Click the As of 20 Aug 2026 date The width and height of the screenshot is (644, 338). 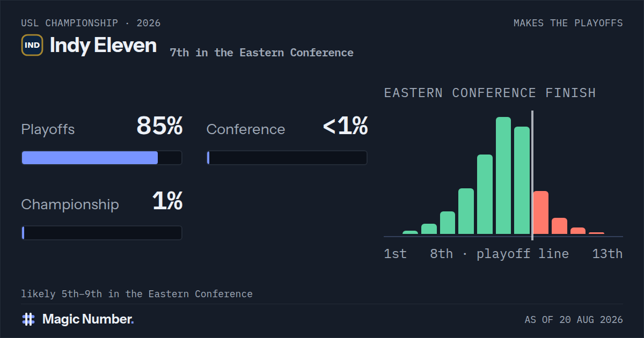coord(574,320)
